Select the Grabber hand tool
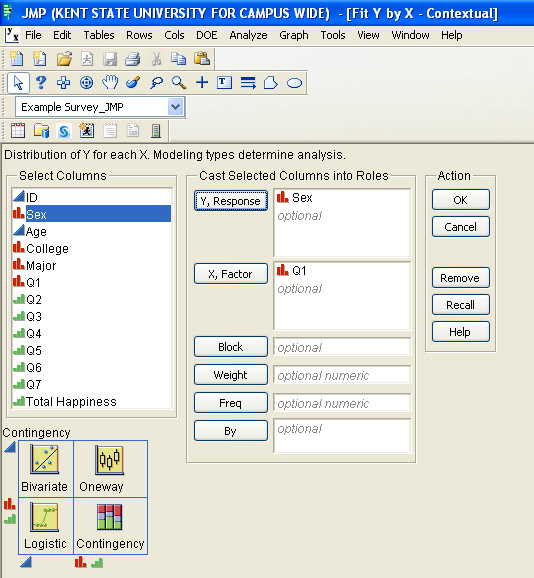The width and height of the screenshot is (534, 578). coord(110,82)
